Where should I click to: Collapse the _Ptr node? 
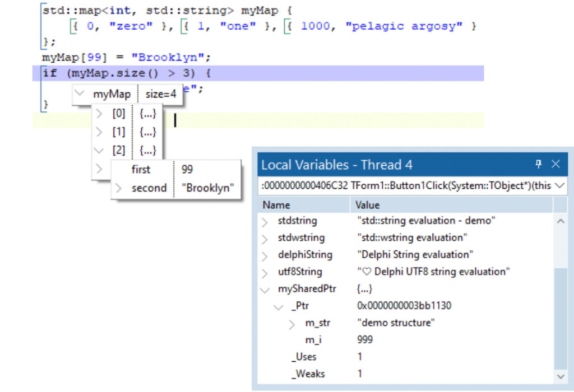[x=279, y=307]
